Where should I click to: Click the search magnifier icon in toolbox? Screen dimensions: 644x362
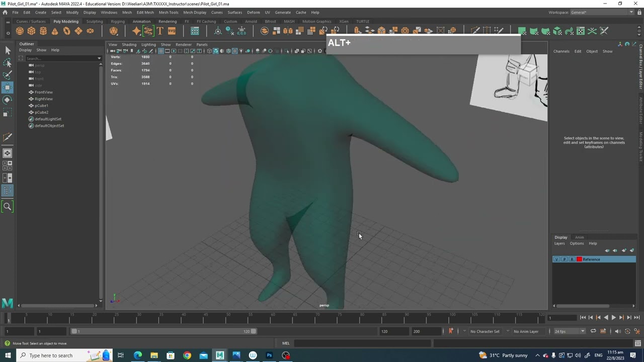[x=8, y=206]
